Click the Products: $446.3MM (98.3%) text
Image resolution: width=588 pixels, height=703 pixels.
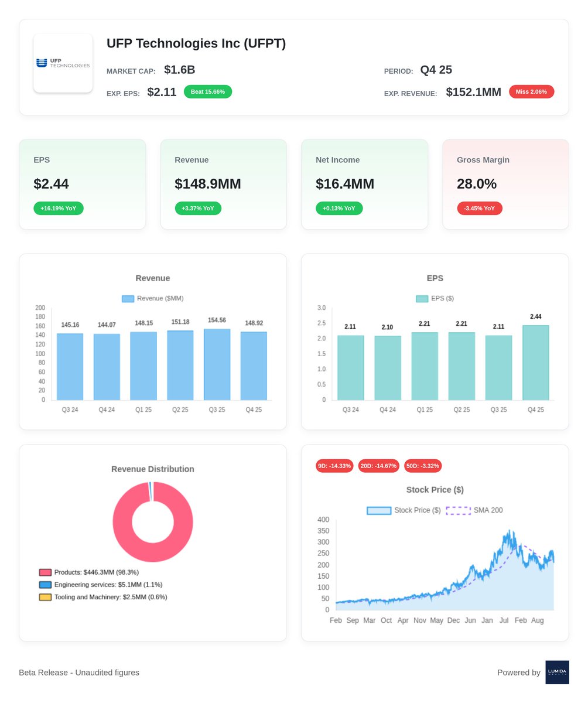pyautogui.click(x=97, y=572)
